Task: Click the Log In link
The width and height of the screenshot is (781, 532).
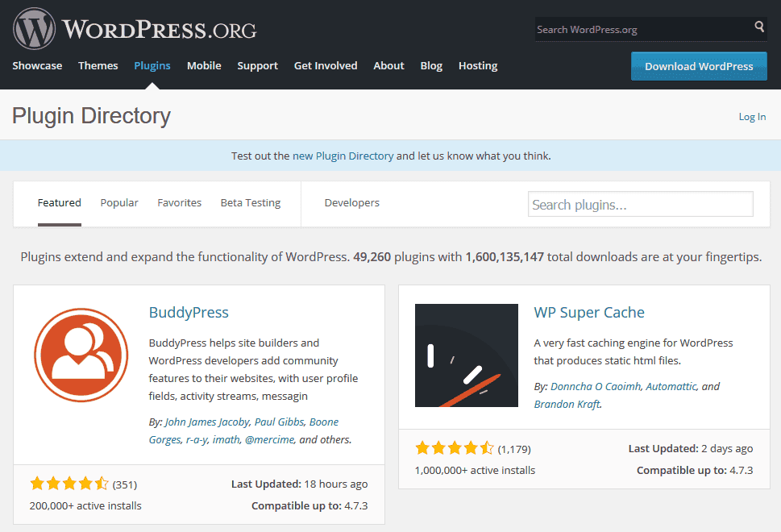Action: pos(752,117)
